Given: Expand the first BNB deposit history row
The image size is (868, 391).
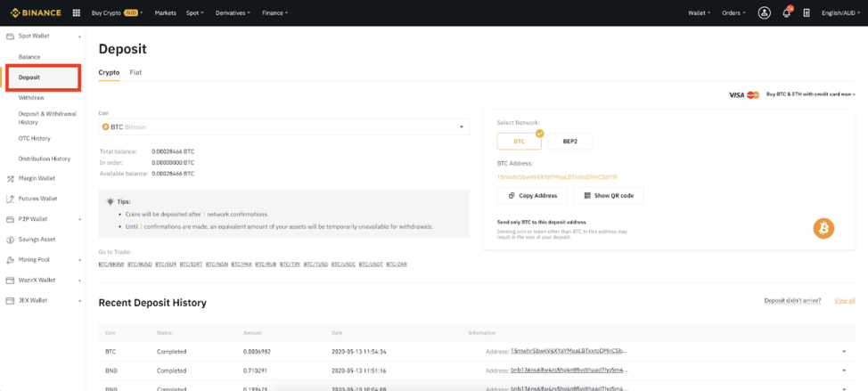Looking at the screenshot, I should (x=844, y=371).
